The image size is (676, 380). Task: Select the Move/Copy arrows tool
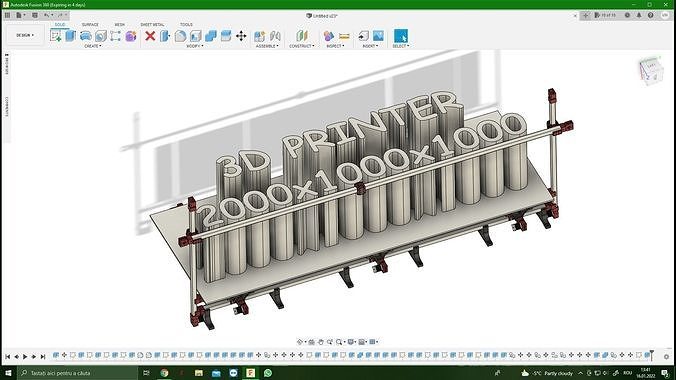(241, 36)
